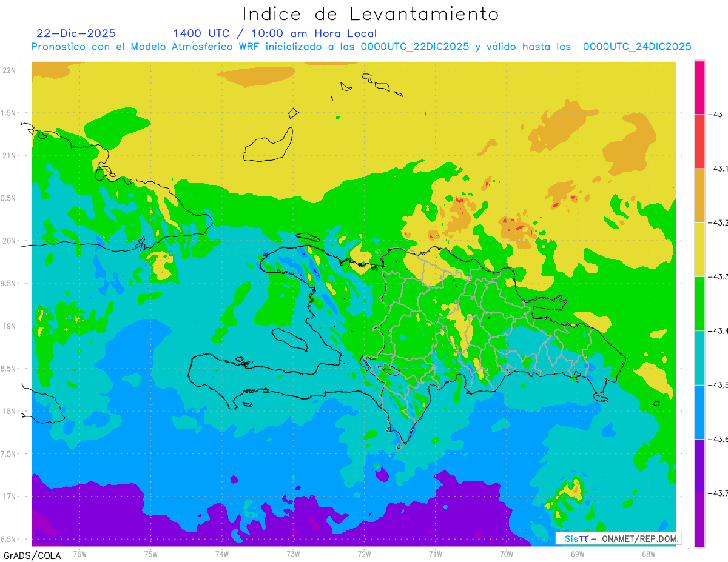
Task: Select the '73W' longitude label
Action: [293, 554]
